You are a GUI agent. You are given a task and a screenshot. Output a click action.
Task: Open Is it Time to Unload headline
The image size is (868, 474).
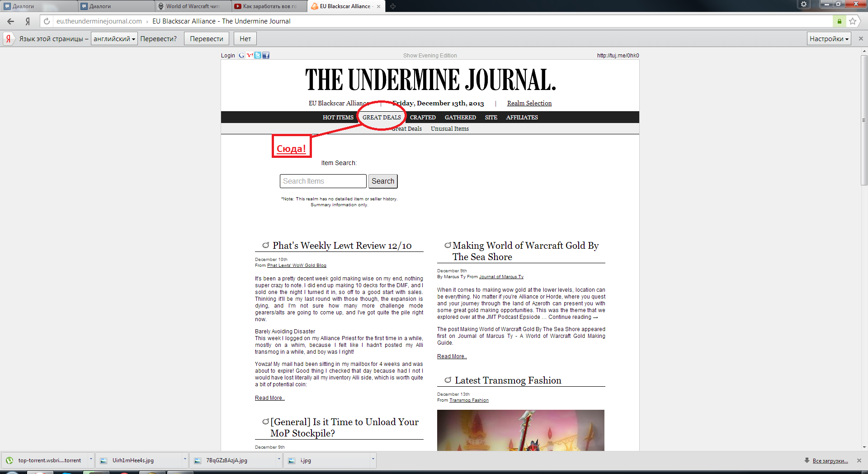pyautogui.click(x=344, y=427)
